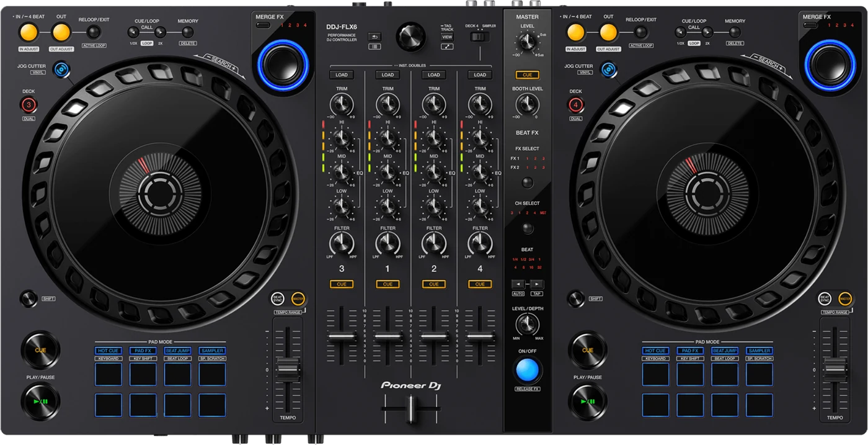Image resolution: width=868 pixels, height=445 pixels.
Task: Toggle the DECK 4 / SAMPLER switch
Action: pos(480,37)
